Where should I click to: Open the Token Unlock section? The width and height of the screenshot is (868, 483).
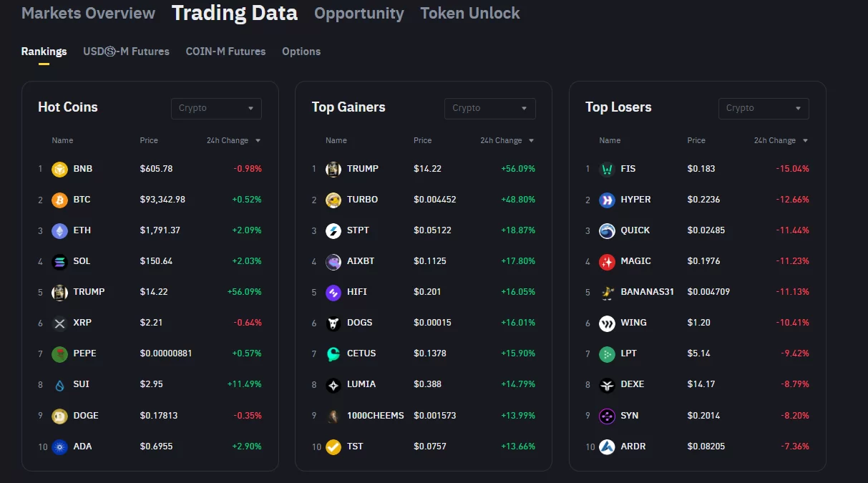tap(470, 14)
